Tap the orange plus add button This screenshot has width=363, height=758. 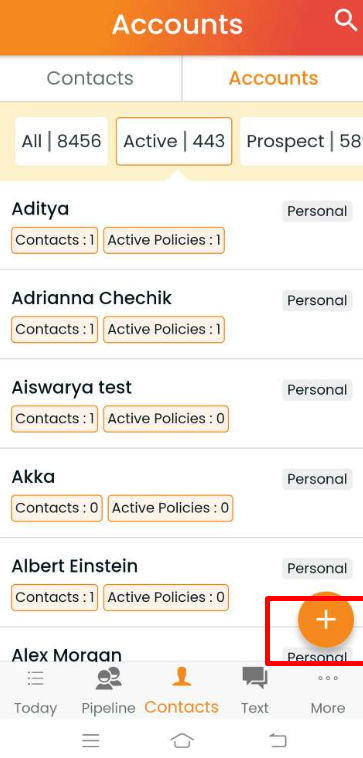(326, 619)
